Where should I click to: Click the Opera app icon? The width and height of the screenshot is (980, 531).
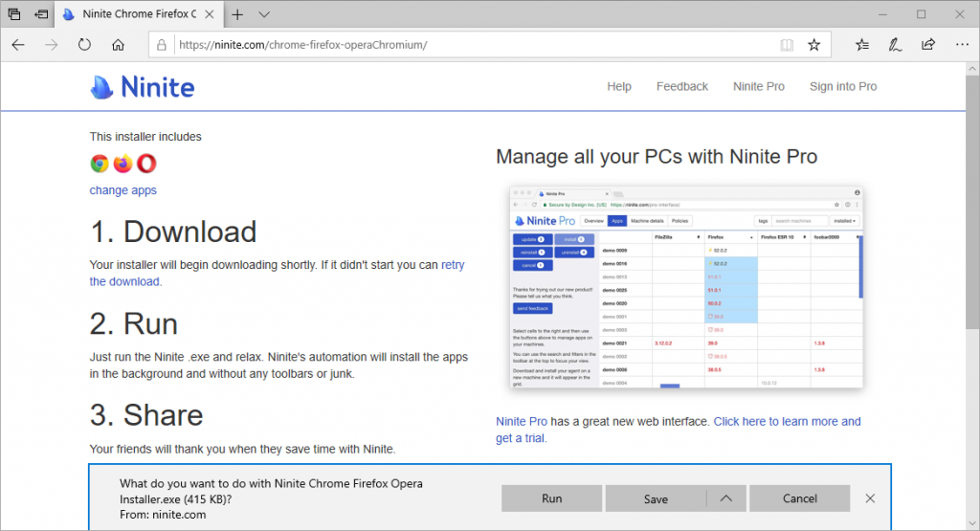(x=146, y=164)
